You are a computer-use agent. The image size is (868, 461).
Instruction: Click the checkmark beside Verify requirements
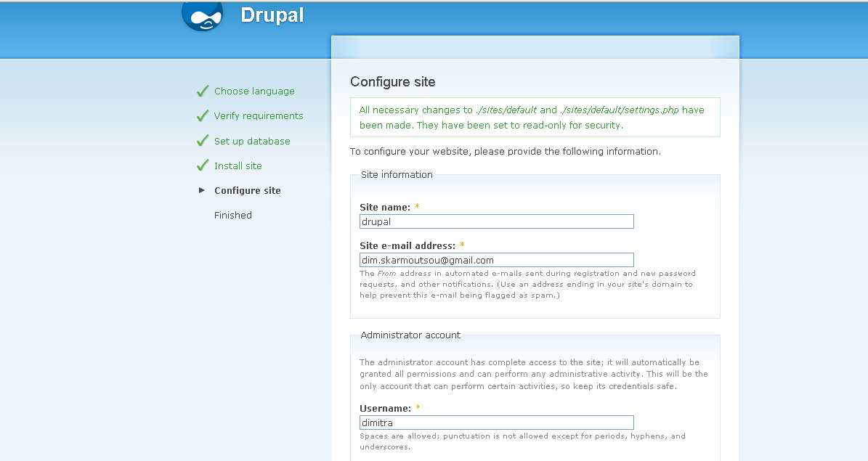[203, 115]
